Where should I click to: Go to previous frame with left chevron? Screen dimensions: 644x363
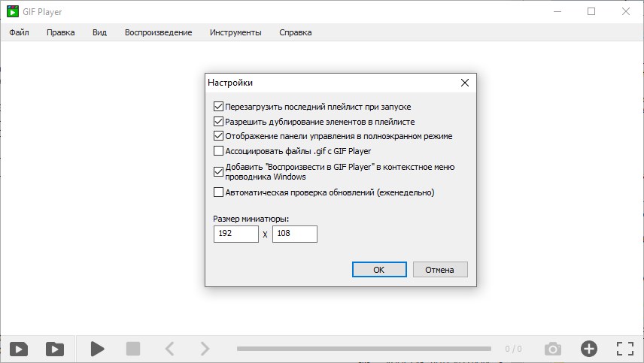[x=169, y=349]
